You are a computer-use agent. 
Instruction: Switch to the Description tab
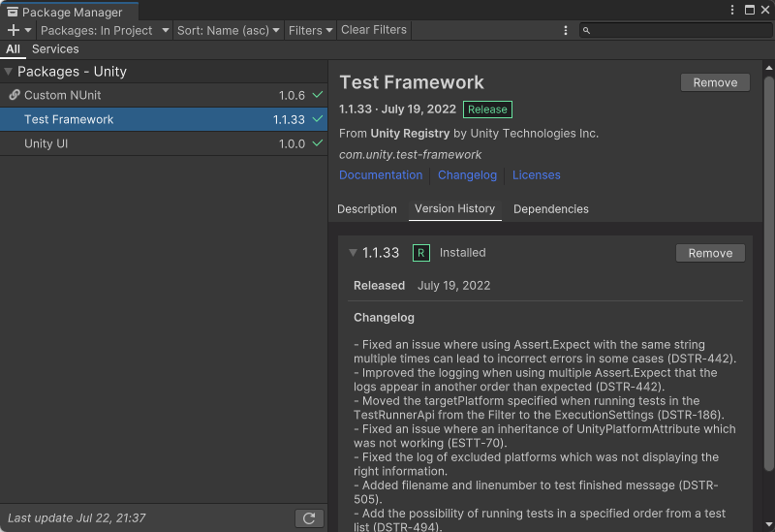pos(367,209)
